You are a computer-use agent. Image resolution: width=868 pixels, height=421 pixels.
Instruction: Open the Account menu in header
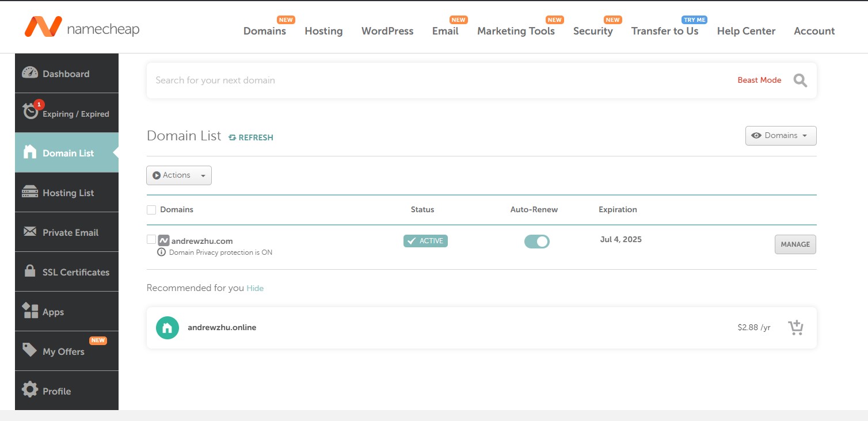(x=814, y=31)
